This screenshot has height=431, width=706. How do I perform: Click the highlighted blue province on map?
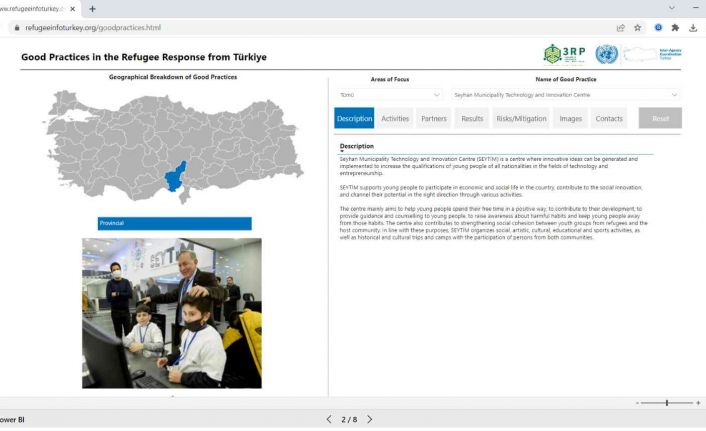pyautogui.click(x=175, y=177)
